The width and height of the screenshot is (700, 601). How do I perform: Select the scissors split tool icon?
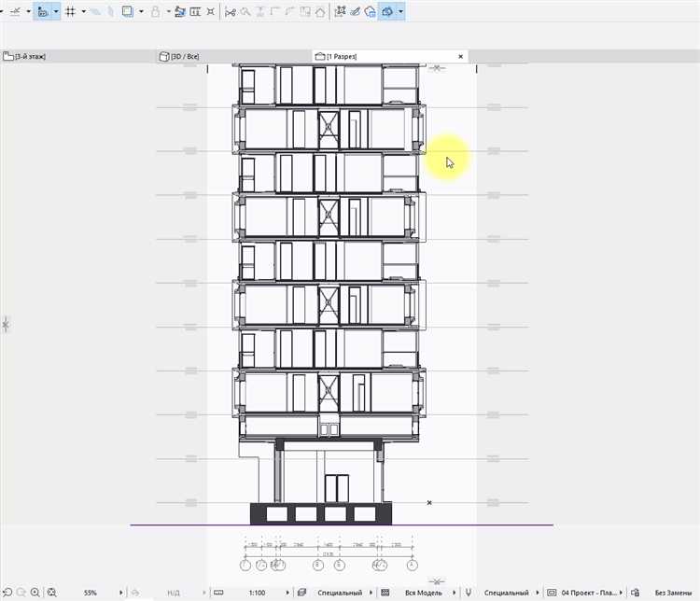pyautogui.click(x=231, y=12)
